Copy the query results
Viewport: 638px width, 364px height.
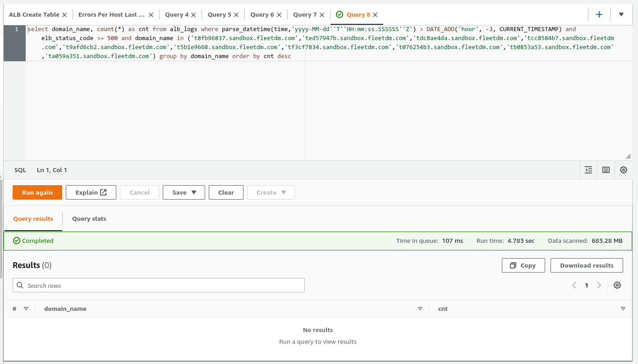point(523,265)
